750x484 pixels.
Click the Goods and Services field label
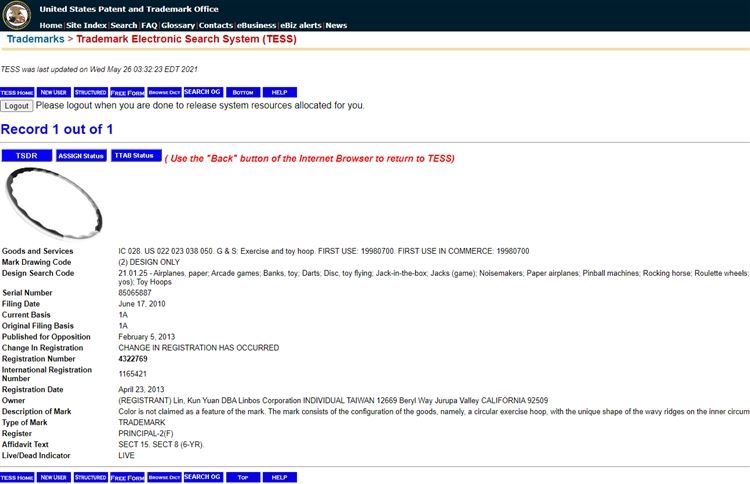point(38,251)
